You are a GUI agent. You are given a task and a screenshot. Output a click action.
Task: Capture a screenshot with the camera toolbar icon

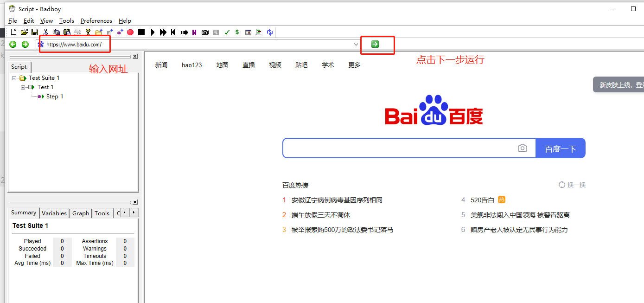pyautogui.click(x=204, y=32)
